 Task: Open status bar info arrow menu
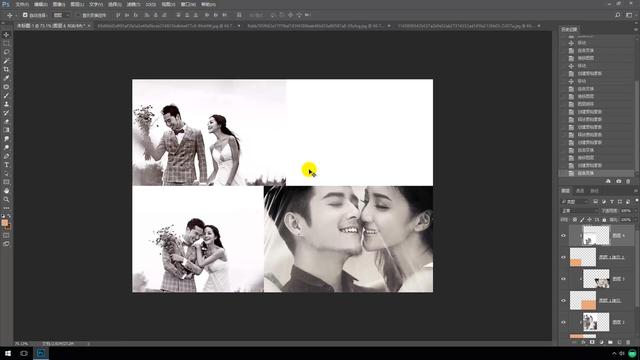click(89, 344)
